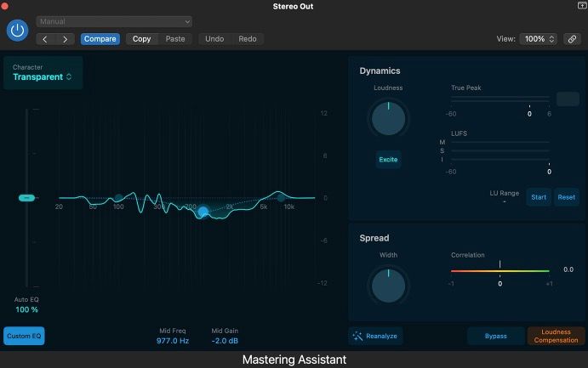Toggle the Excite option
The image size is (588, 368).
[x=388, y=159]
